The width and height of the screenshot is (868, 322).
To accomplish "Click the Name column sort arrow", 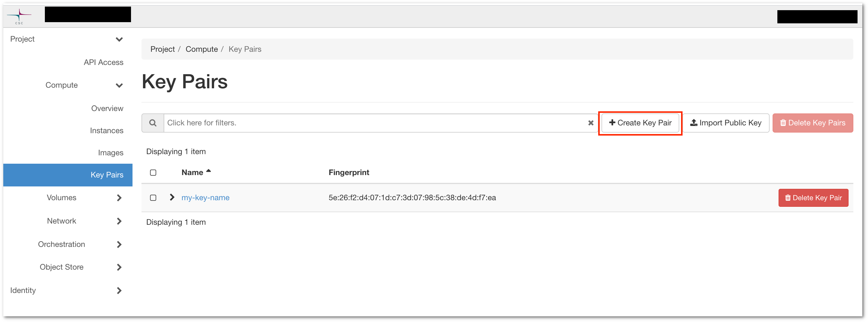I will 208,171.
